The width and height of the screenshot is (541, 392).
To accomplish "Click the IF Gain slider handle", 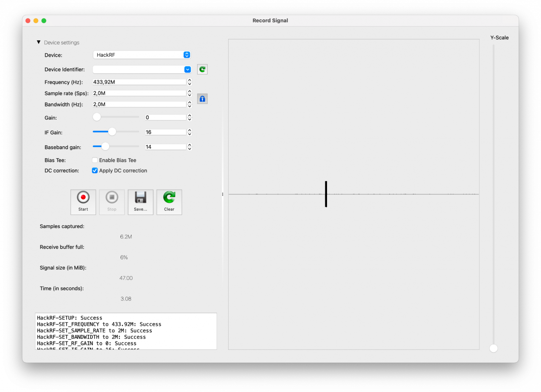I will click(x=112, y=132).
